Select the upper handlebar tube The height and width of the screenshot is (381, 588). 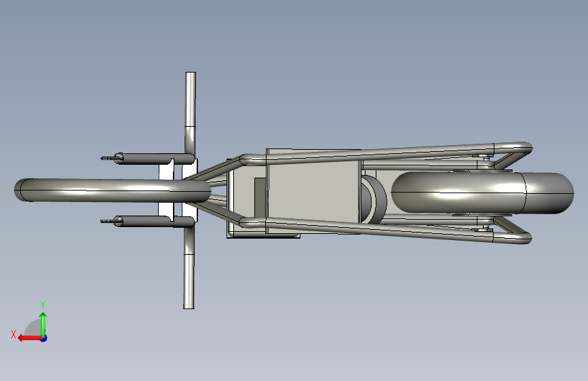[x=190, y=114]
